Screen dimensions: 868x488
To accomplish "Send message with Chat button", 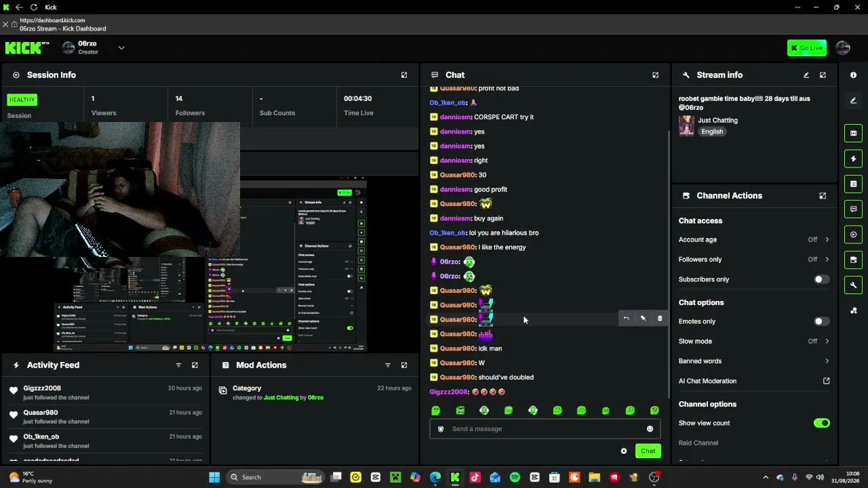I will point(648,451).
